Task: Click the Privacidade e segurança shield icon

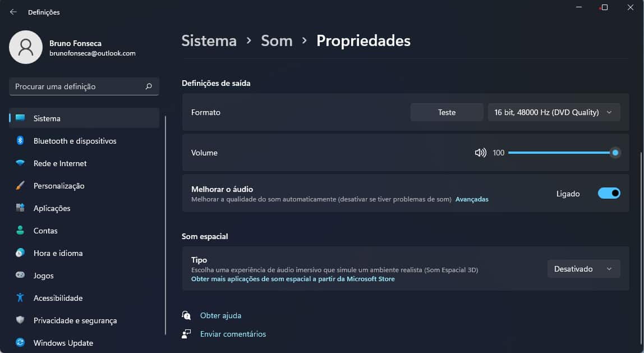Action: tap(20, 320)
